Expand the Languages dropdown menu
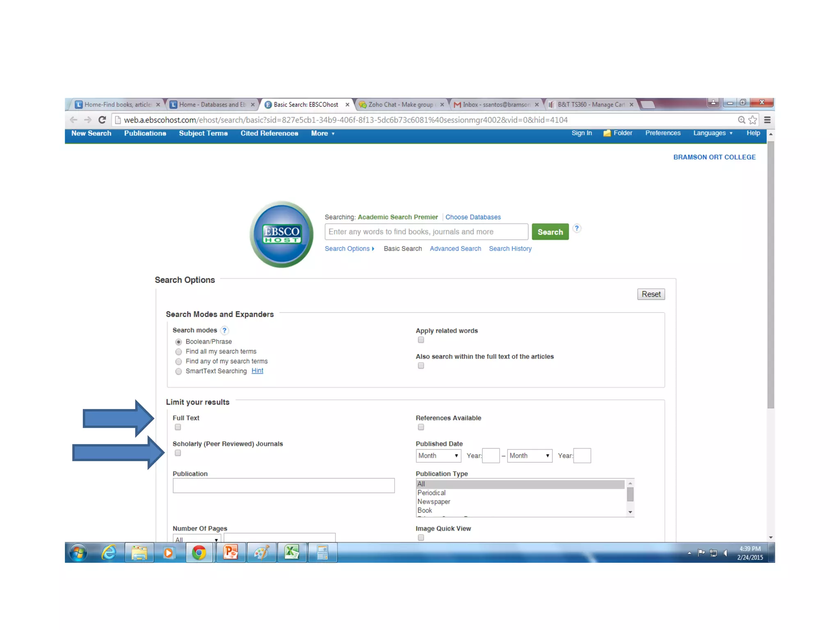 tap(712, 133)
